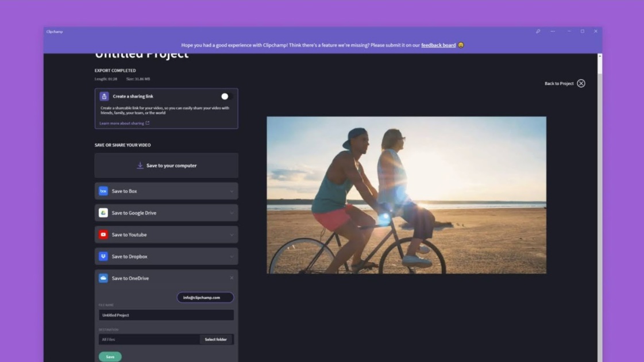
Task: Click the File Name input field
Action: pyautogui.click(x=166, y=315)
